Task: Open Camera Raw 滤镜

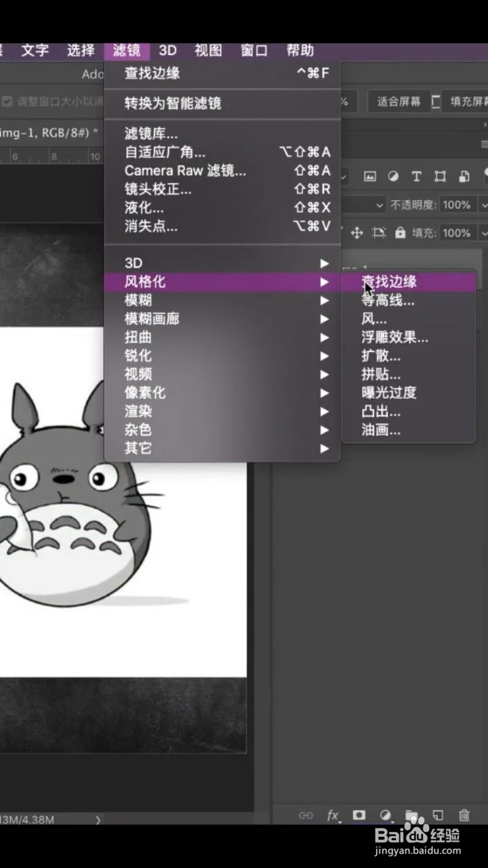Action: click(222, 171)
